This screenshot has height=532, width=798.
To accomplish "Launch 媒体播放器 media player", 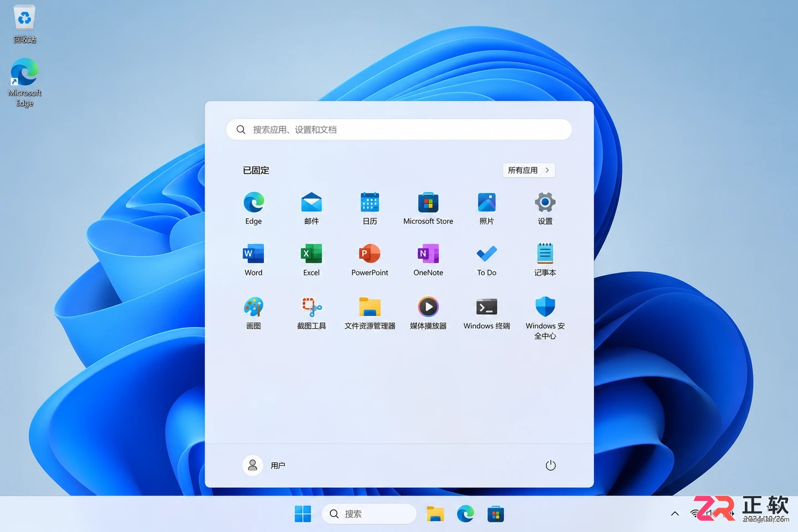I will (x=428, y=313).
